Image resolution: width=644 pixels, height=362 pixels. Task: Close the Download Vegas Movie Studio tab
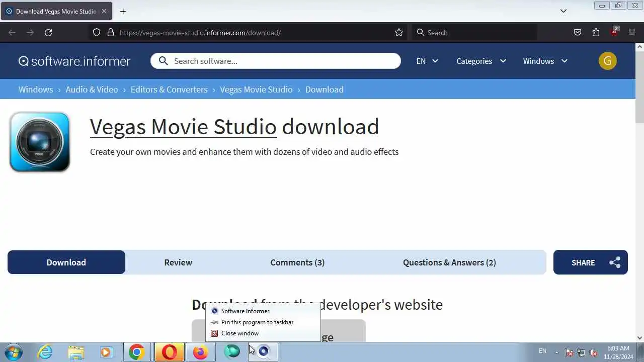click(x=104, y=11)
